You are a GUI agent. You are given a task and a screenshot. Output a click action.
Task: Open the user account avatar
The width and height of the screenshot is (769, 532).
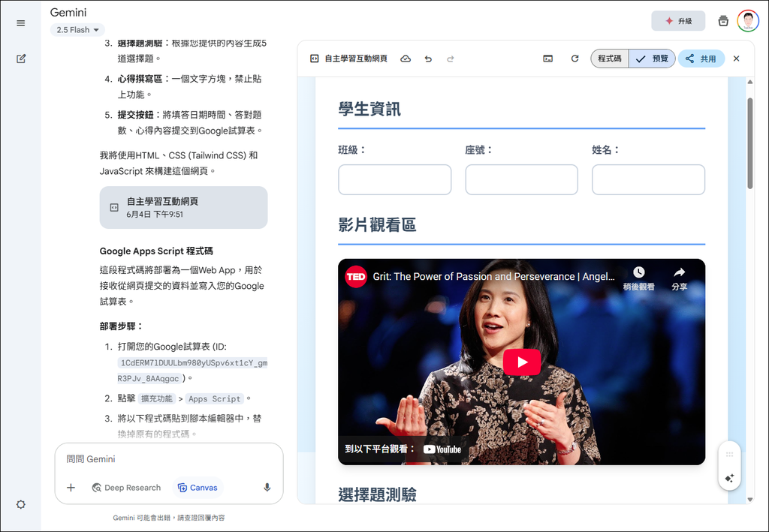748,21
